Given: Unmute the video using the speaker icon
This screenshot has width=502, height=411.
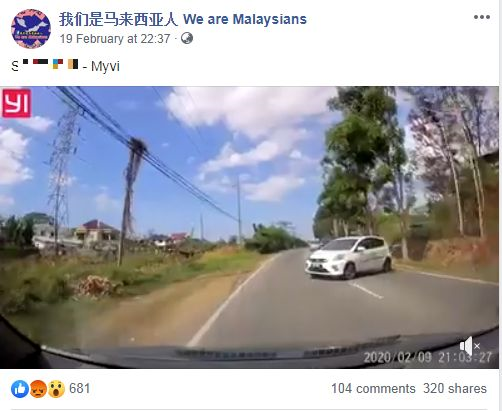Looking at the screenshot, I should (470, 346).
